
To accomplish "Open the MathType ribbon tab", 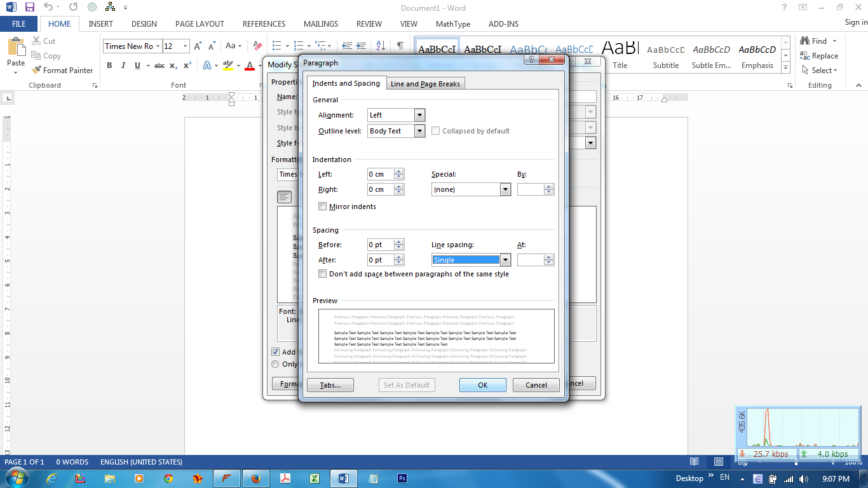I will [453, 24].
